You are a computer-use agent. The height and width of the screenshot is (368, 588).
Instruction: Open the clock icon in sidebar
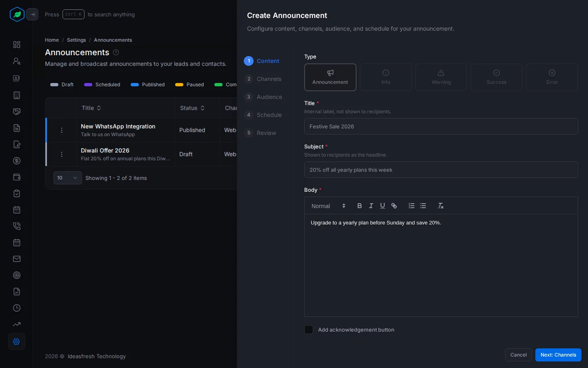pyautogui.click(x=17, y=308)
